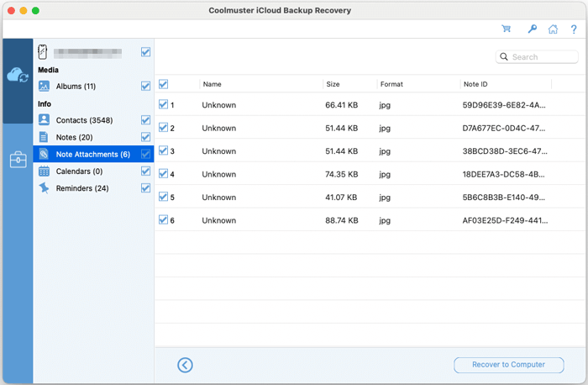The height and width of the screenshot is (385, 588).
Task: Select the iCloud sync icon in sidebar
Action: (x=18, y=75)
